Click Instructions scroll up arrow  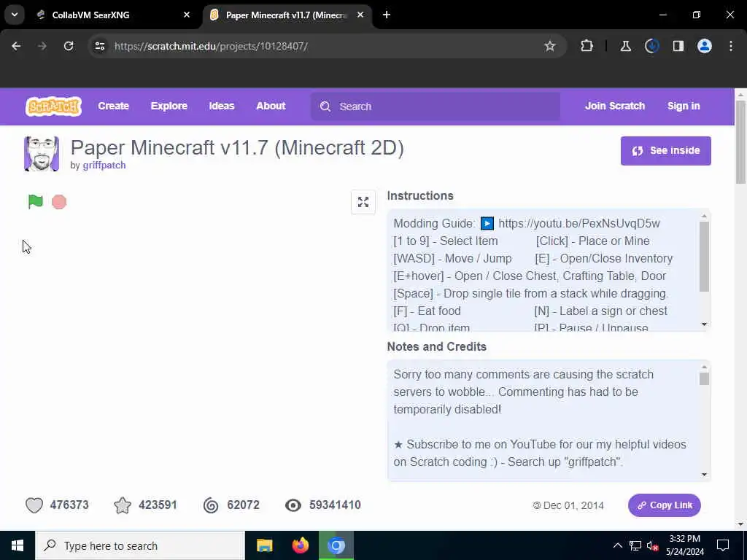click(704, 216)
